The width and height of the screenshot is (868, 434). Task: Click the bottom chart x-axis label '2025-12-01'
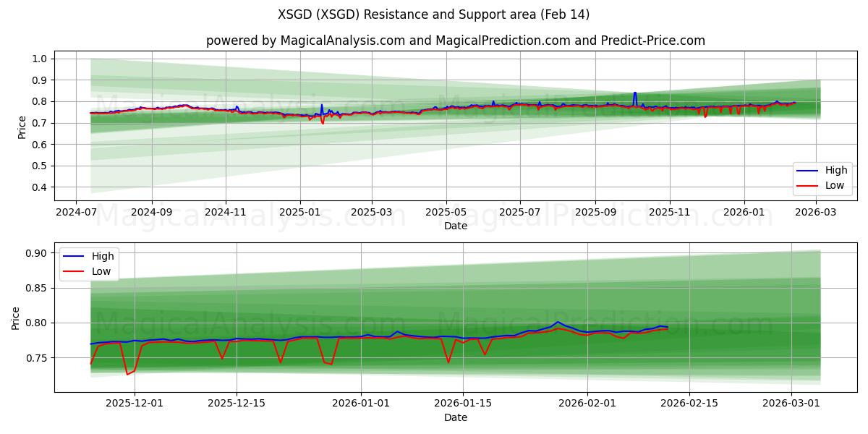coord(135,404)
